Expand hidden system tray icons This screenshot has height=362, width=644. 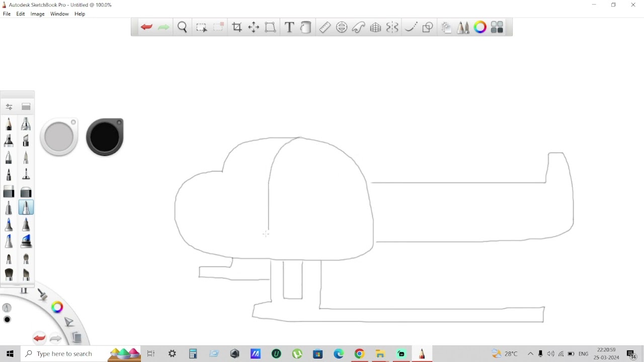click(x=530, y=354)
